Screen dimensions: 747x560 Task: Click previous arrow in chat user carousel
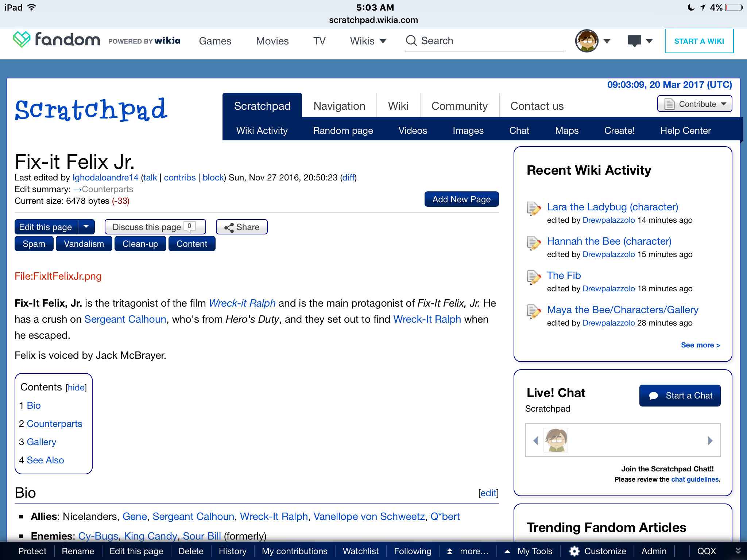coord(535,440)
